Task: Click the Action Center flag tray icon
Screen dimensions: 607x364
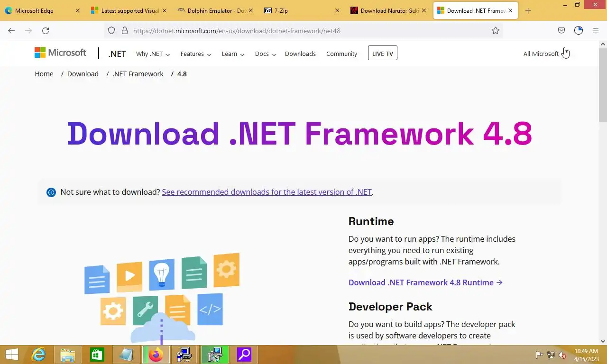Action: click(x=539, y=355)
